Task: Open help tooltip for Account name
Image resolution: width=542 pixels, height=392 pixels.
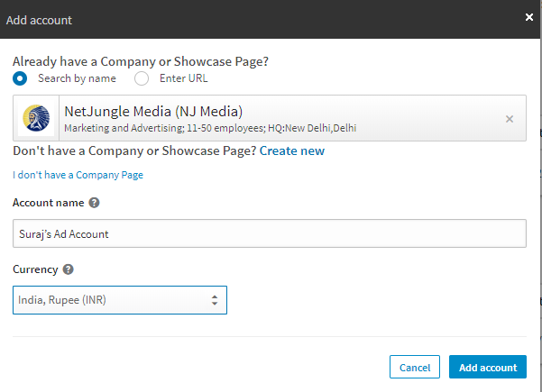Action: 94,203
